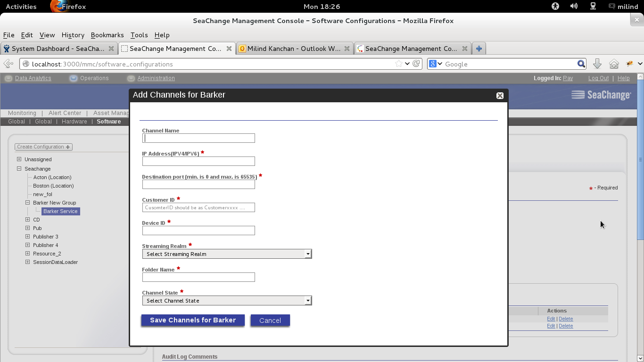Select Barker Service tree item

click(x=60, y=211)
